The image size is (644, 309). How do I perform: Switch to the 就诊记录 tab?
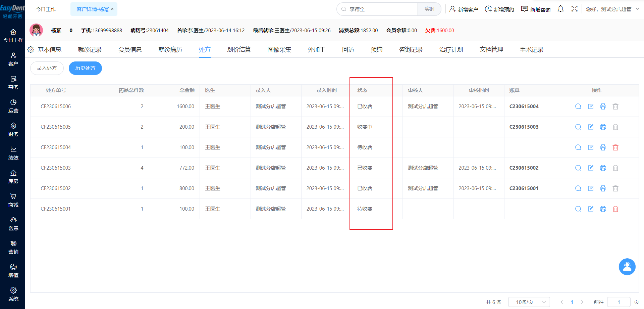[90, 50]
